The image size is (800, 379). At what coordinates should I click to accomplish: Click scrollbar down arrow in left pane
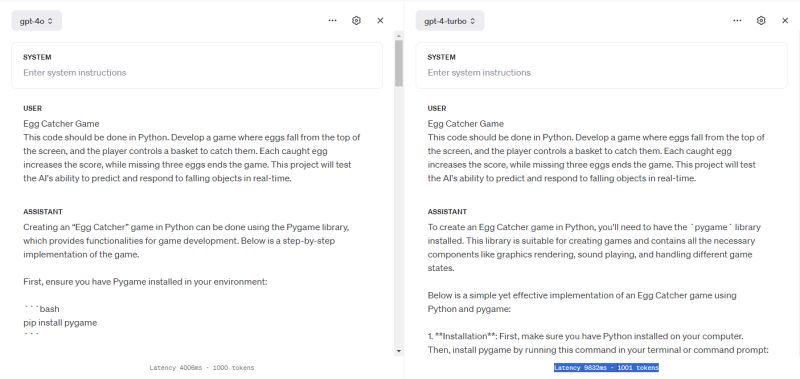point(399,351)
